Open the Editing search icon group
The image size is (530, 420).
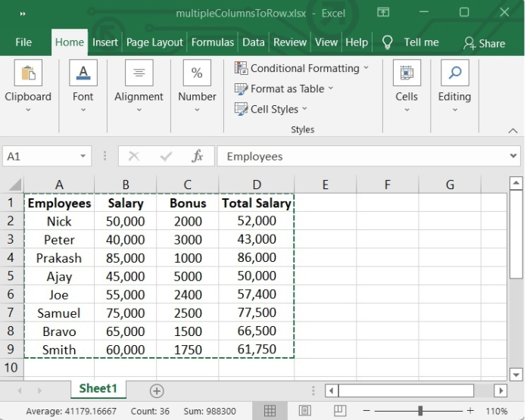454,73
